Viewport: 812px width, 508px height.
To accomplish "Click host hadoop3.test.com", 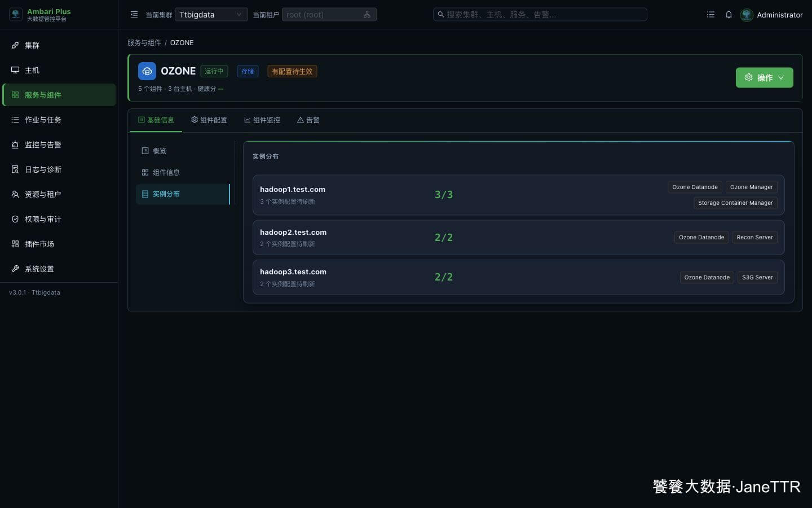I will (293, 272).
